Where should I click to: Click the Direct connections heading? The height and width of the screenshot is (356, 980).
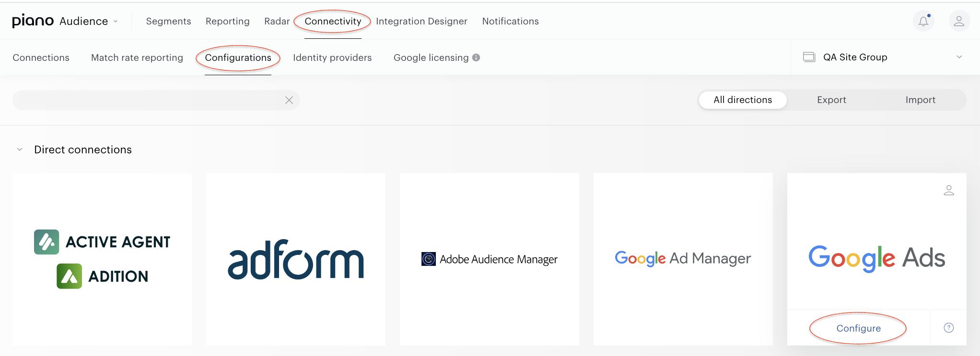click(83, 149)
